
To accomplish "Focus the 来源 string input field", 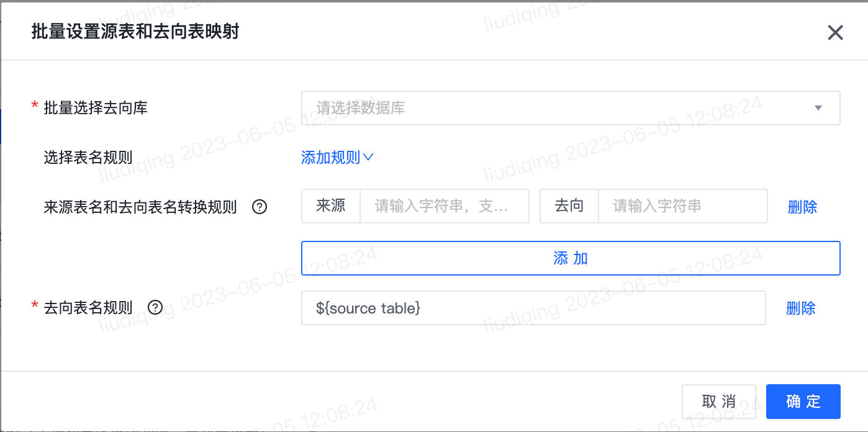I will 445,206.
